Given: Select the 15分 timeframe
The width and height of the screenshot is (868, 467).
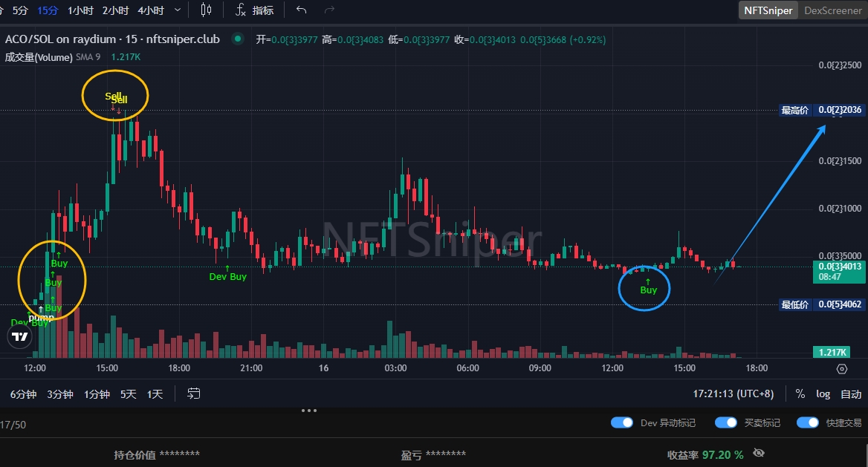Looking at the screenshot, I should click(48, 10).
